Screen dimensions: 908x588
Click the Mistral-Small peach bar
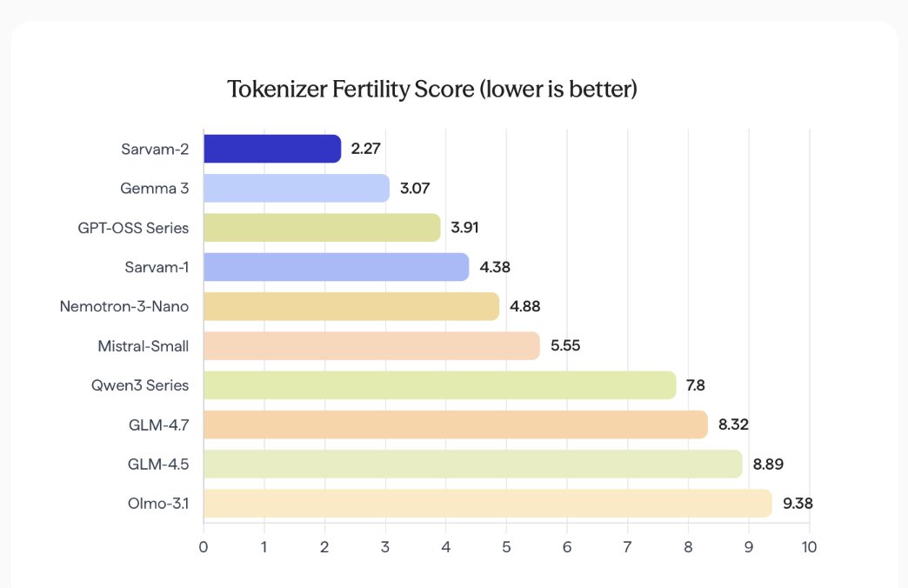click(371, 345)
